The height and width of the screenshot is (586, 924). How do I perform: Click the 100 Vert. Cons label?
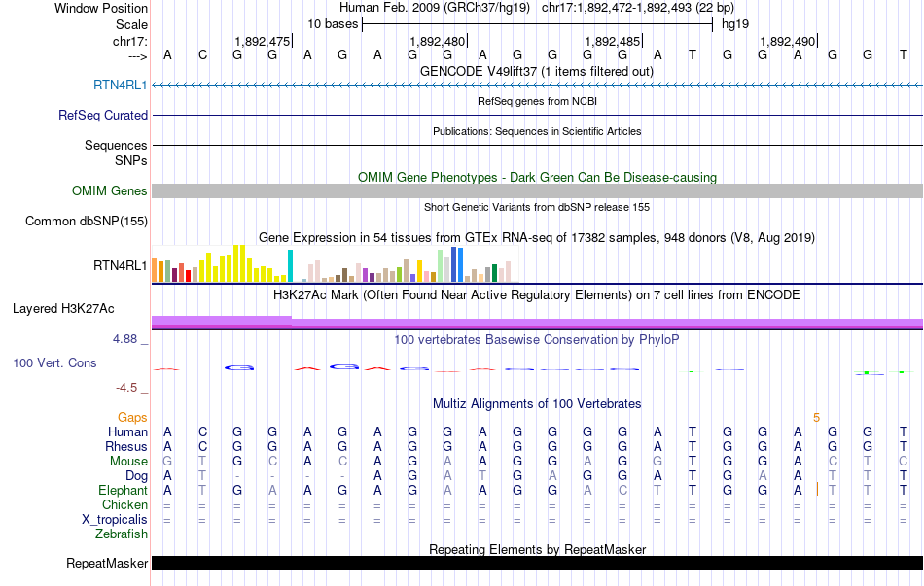(54, 362)
